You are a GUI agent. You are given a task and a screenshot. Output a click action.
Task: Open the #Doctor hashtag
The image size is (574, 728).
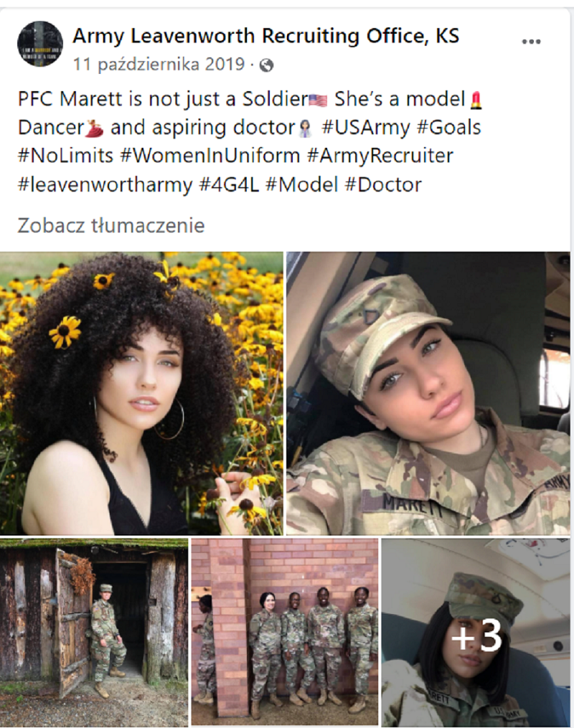click(383, 185)
